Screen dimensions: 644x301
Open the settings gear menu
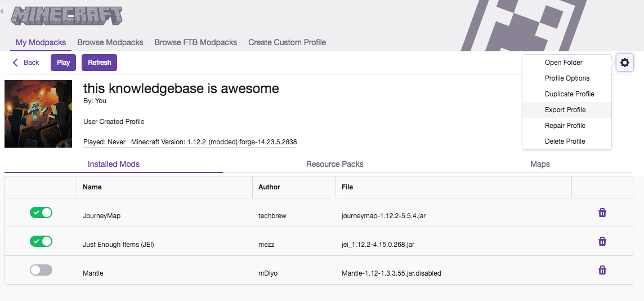(624, 63)
